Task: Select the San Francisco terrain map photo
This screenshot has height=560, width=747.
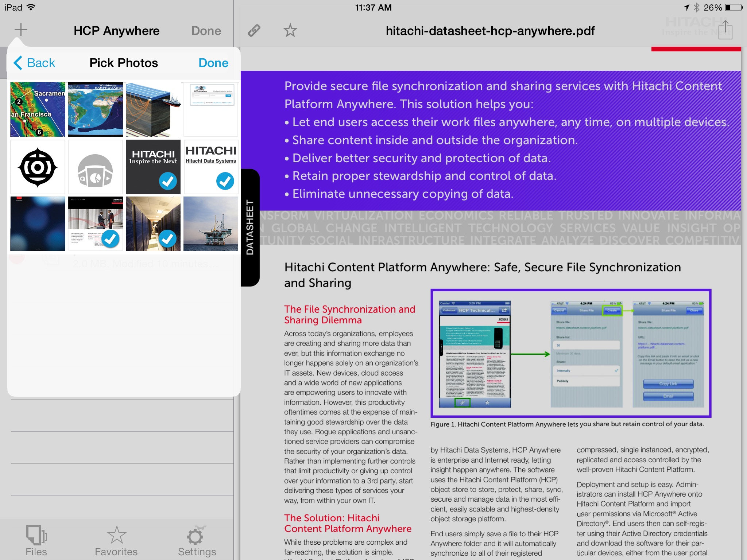Action: click(38, 109)
